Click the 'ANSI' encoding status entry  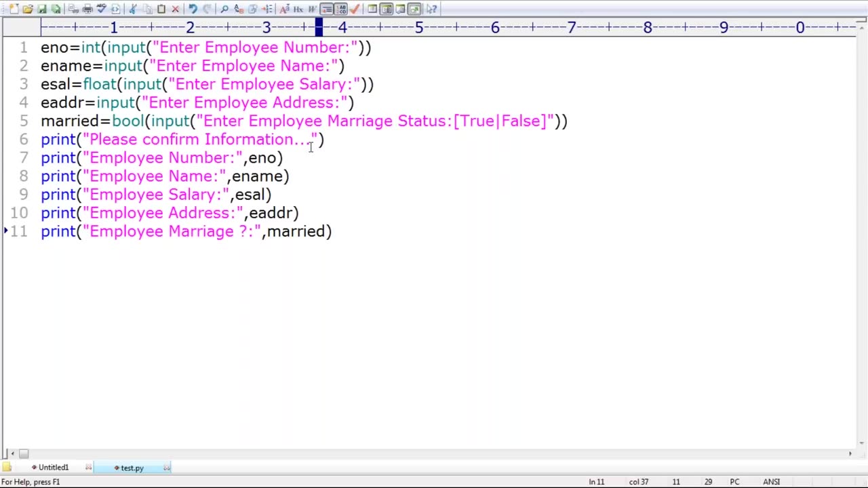(x=772, y=482)
